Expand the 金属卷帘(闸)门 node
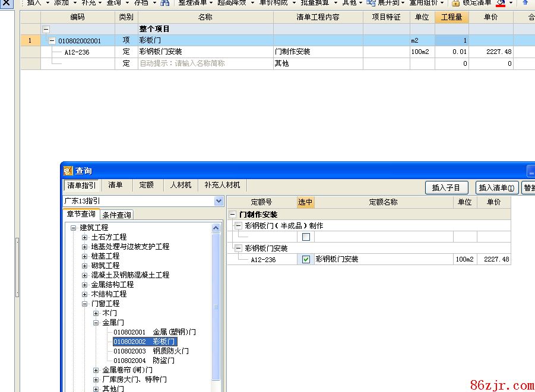The height and width of the screenshot is (392, 535). (96, 370)
